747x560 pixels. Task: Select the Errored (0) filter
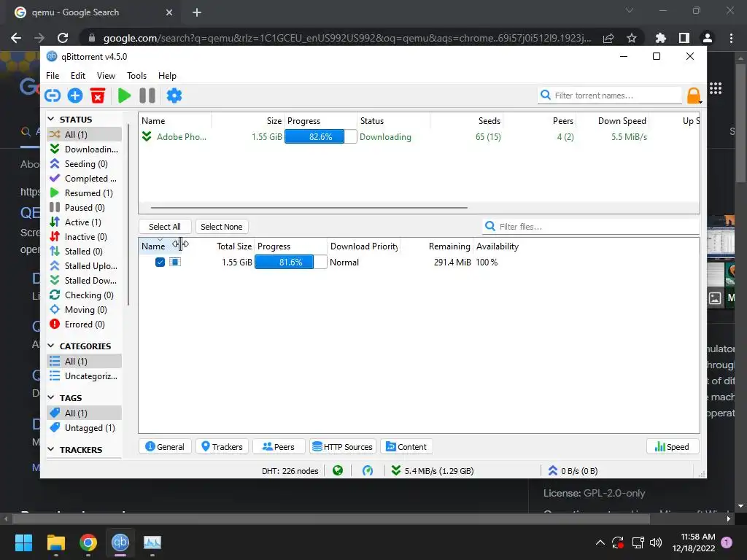click(x=85, y=324)
